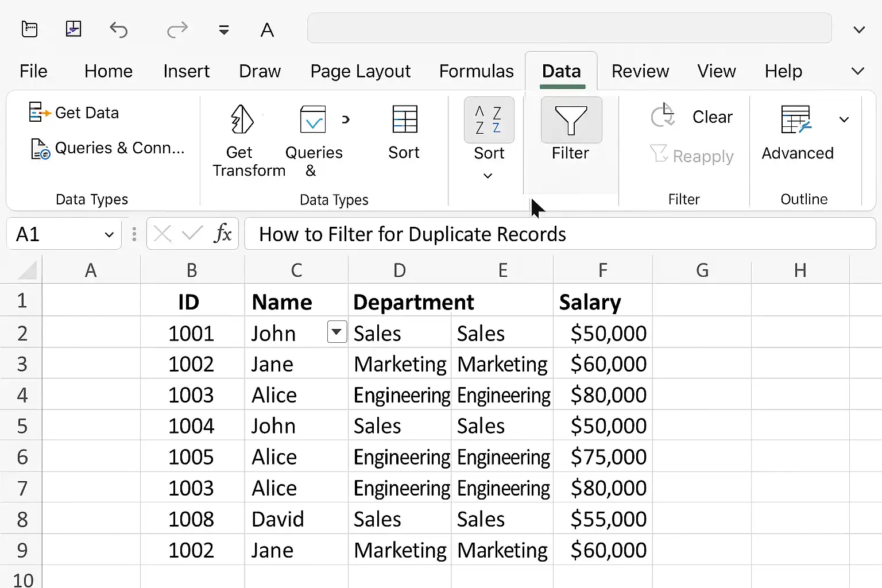Click the Advanced filter icon

796,119
